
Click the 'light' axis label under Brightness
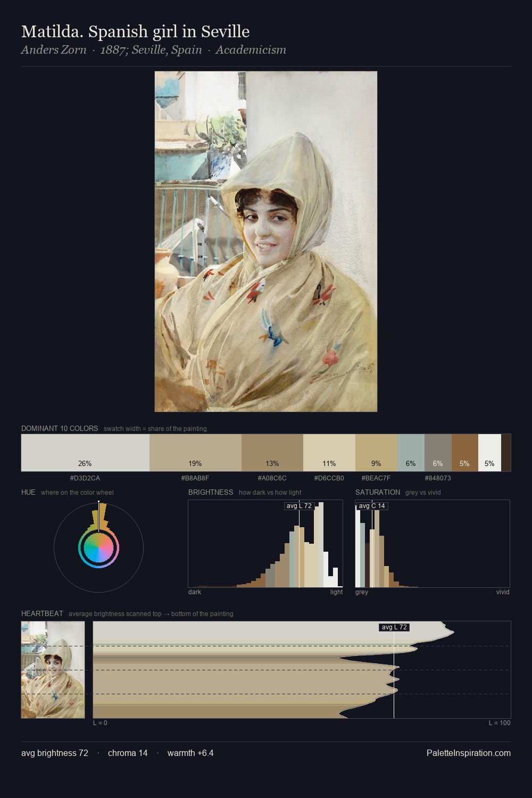(337, 592)
